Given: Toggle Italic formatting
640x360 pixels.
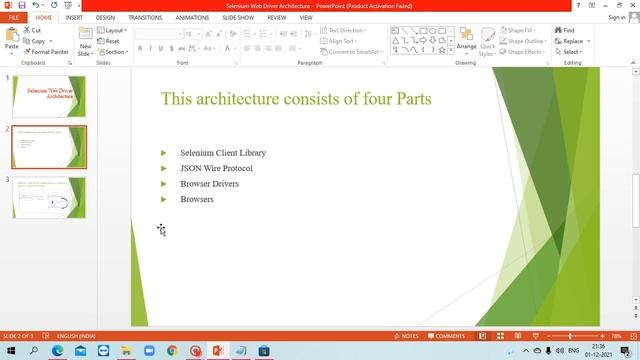Looking at the screenshot, I should click(150, 48).
